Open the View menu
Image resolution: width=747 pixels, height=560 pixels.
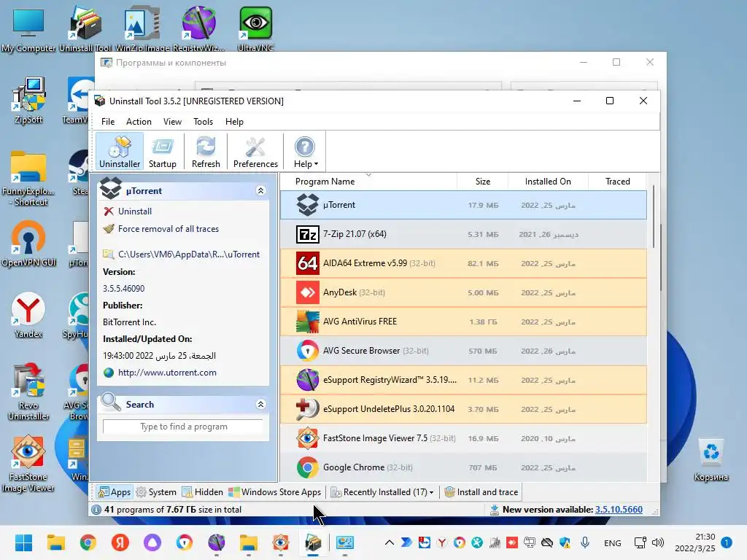(172, 122)
